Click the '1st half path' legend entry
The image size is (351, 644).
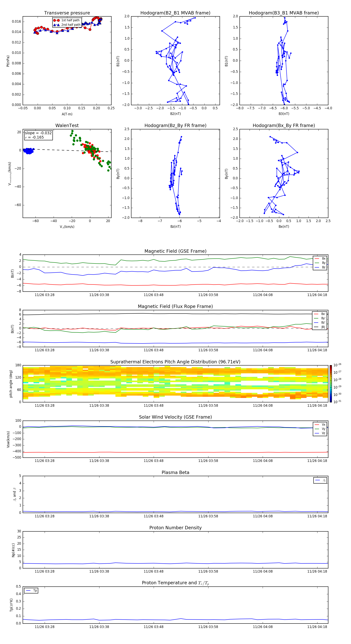(67, 20)
